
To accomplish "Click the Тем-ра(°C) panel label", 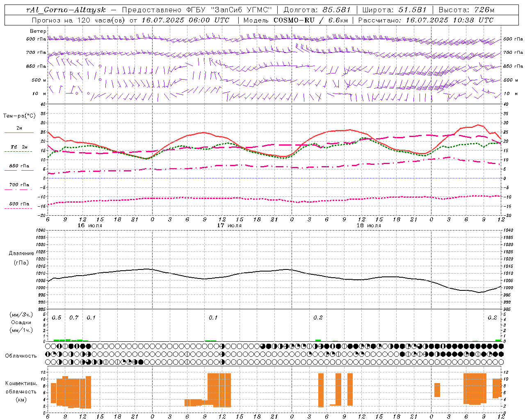I will (x=19, y=116).
